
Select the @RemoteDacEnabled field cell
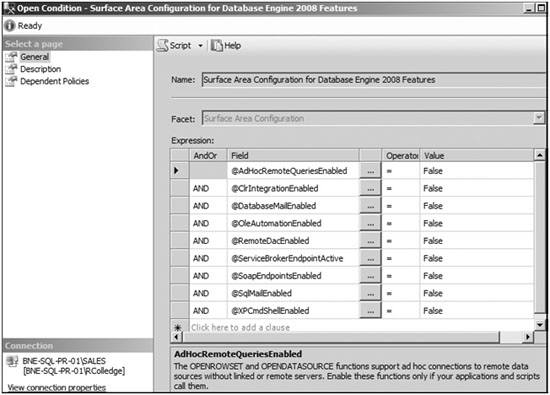(293, 241)
